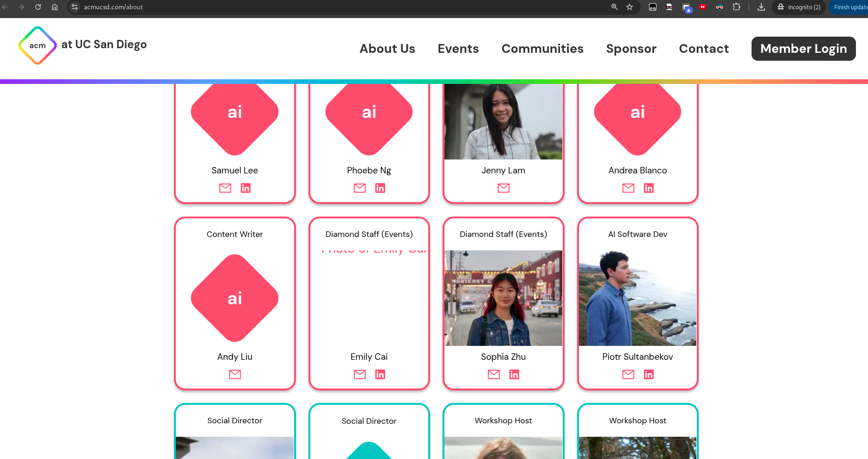Click Sophia Zhu's profile photo
Screen dimensions: 868x459
pos(503,298)
